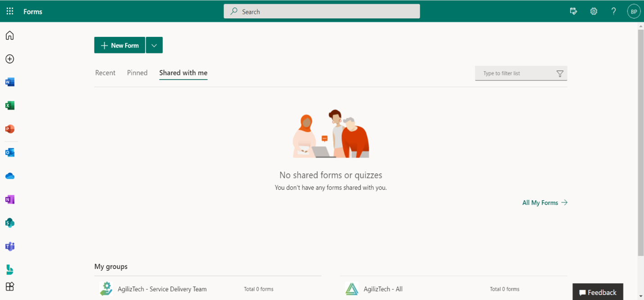644x300 pixels.
Task: Open SharePoint from the sidebar
Action: point(10,223)
